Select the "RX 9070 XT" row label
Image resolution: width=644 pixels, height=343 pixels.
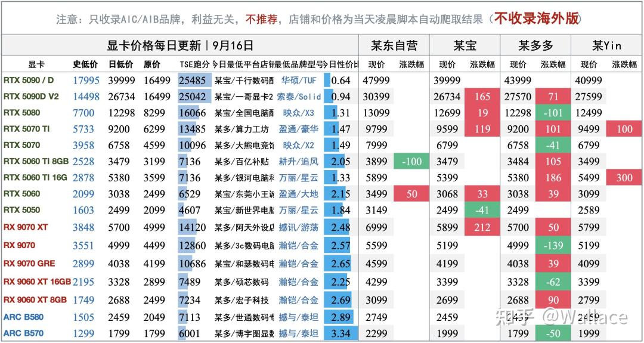coord(26,227)
